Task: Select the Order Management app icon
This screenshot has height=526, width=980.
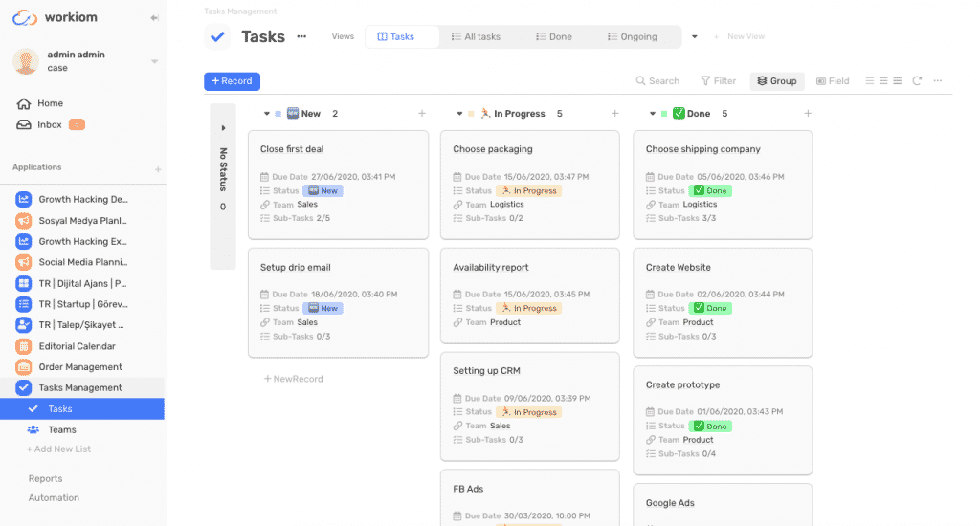Action: tap(24, 367)
